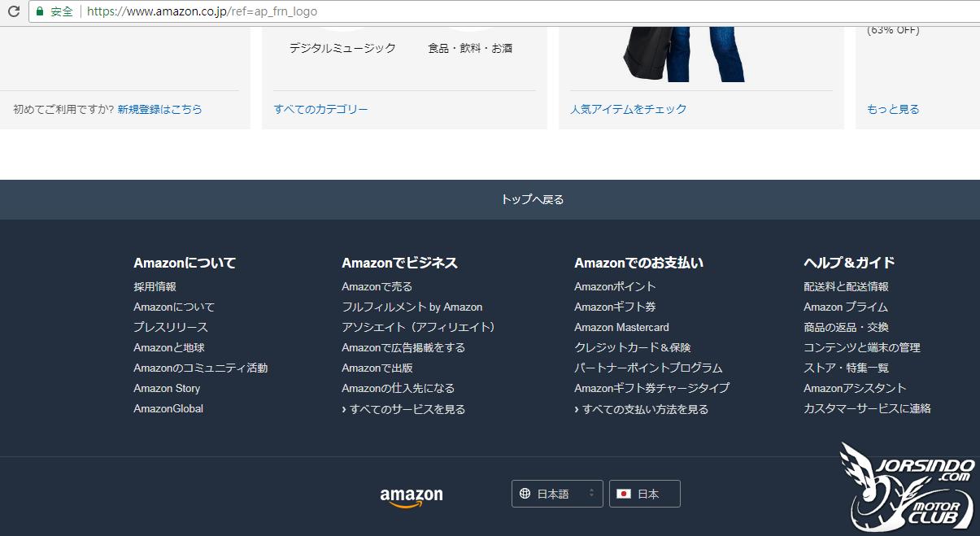
Task: Expand すべての支払い方法を見る
Action: 642,409
